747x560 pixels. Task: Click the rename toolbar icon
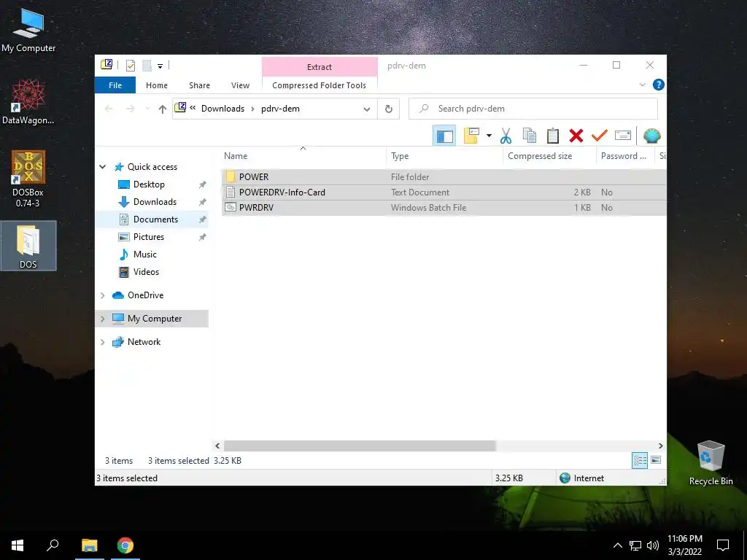(623, 136)
